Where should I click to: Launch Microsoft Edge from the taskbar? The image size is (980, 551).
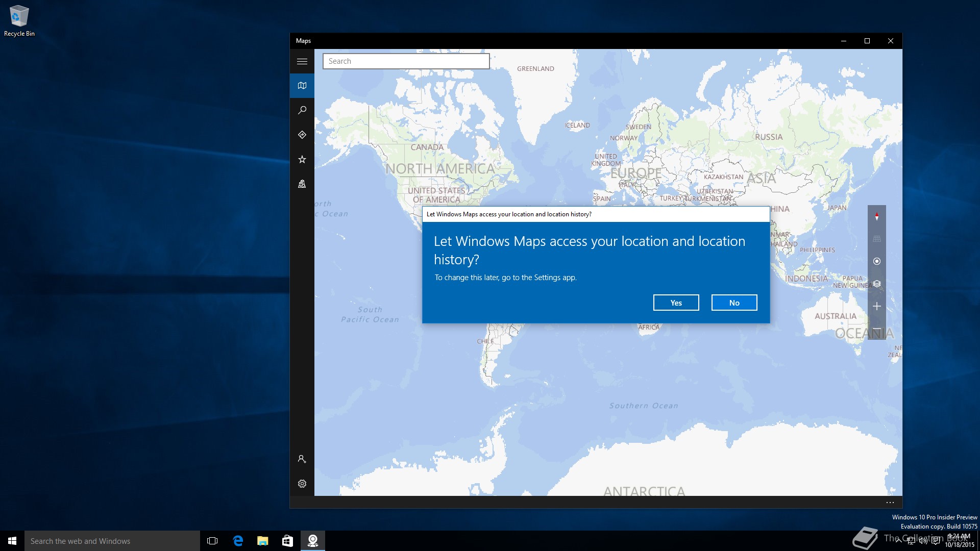[x=238, y=541]
